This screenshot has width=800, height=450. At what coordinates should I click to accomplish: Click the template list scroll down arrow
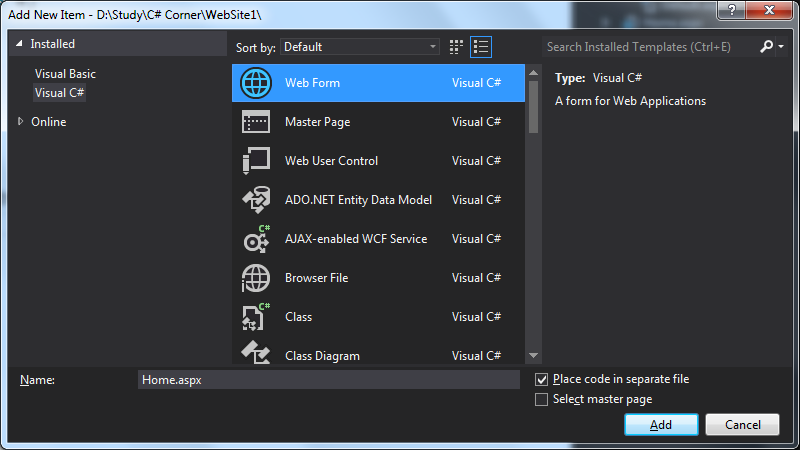pos(533,355)
